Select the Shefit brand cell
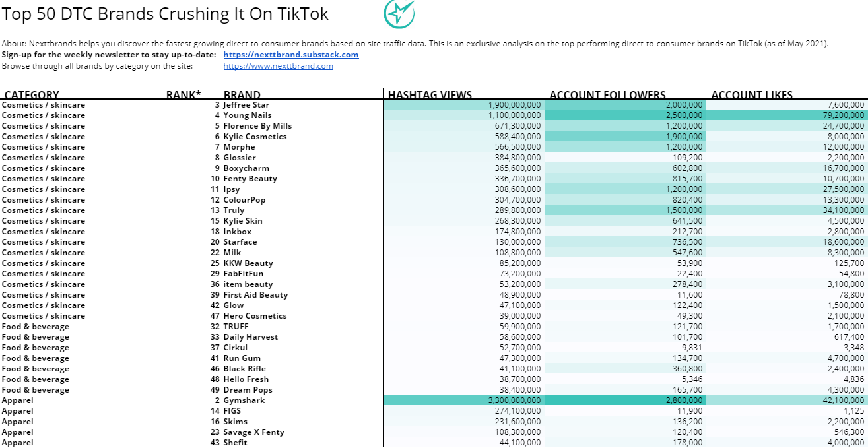 tap(235, 443)
